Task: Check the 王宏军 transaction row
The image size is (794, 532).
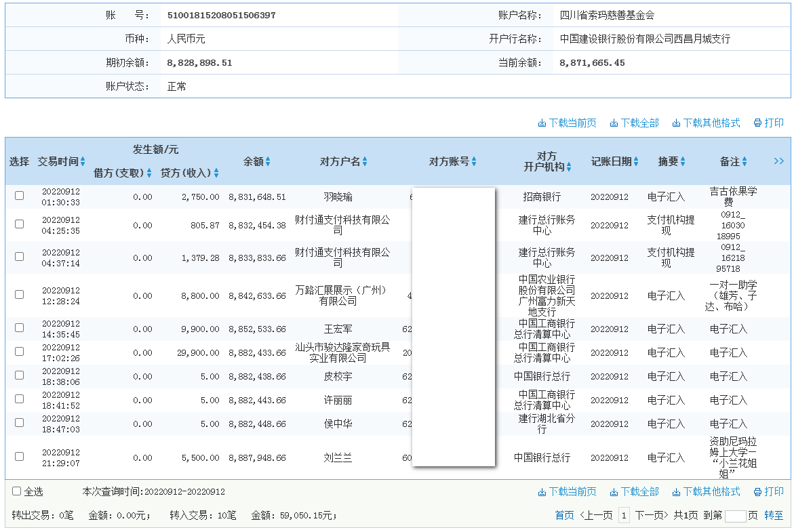Action: coord(19,327)
